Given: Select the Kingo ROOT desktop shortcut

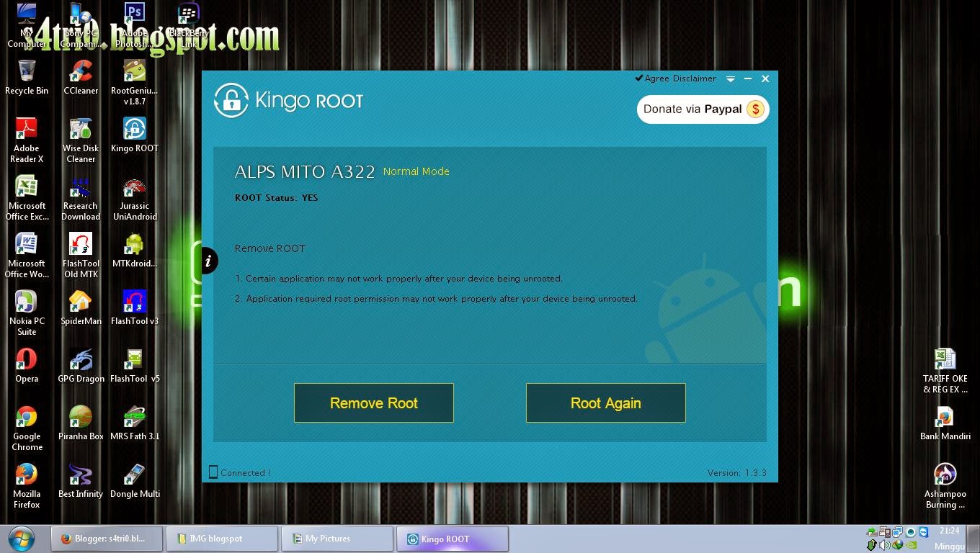Looking at the screenshot, I should pyautogui.click(x=134, y=135).
